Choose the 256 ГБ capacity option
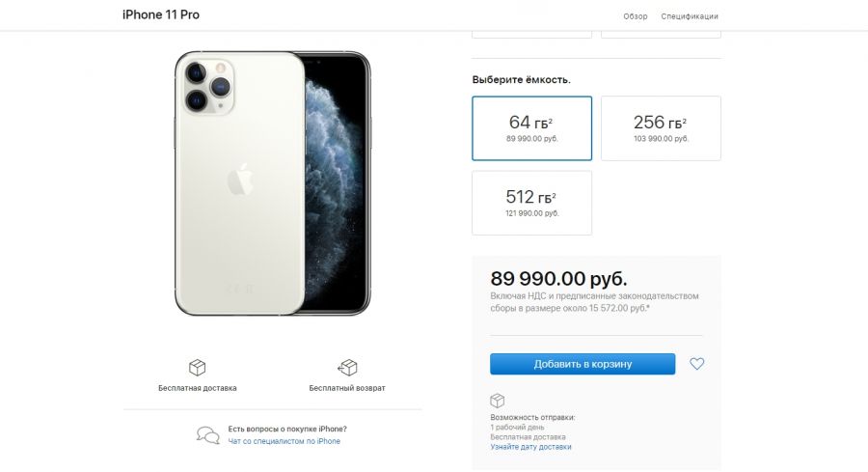The image size is (868, 472). point(661,128)
